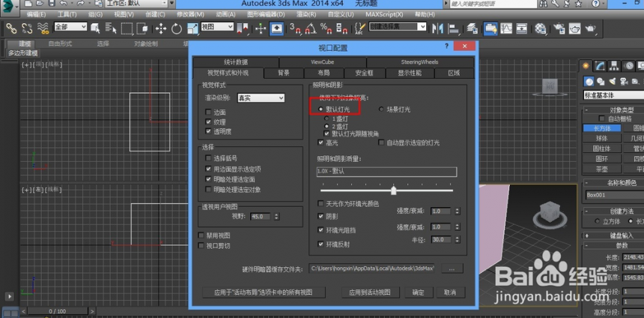
Task: Toggle the Window/Crossing selection icon
Action: click(142, 28)
